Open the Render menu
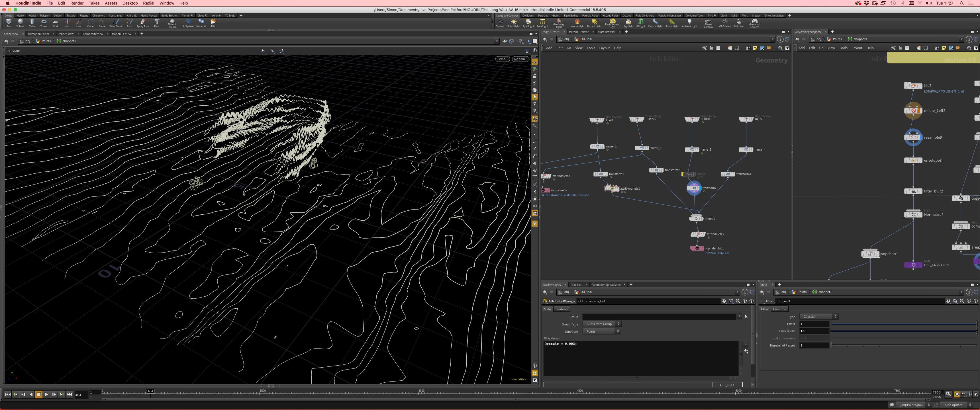The width and height of the screenshot is (980, 410). (x=77, y=3)
